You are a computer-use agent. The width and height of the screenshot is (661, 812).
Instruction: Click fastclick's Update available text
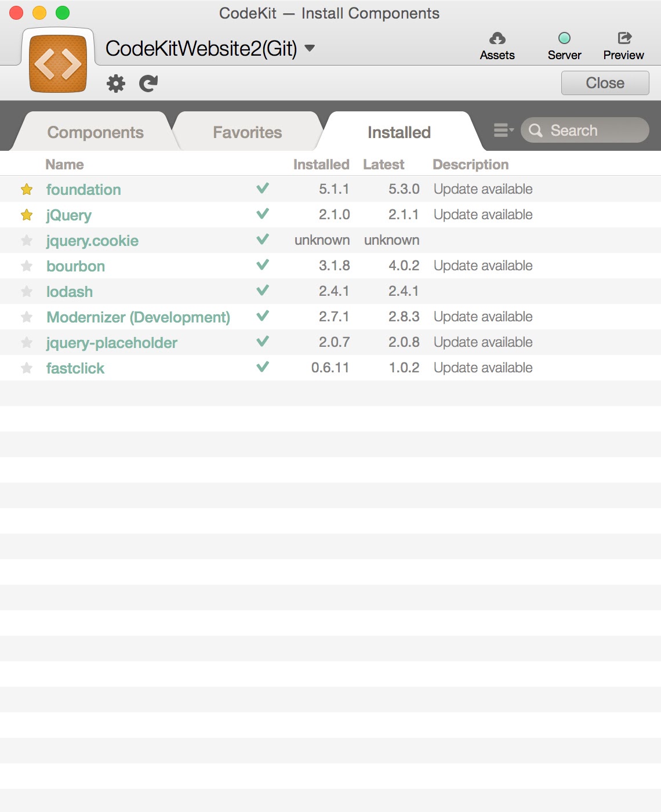[483, 368]
